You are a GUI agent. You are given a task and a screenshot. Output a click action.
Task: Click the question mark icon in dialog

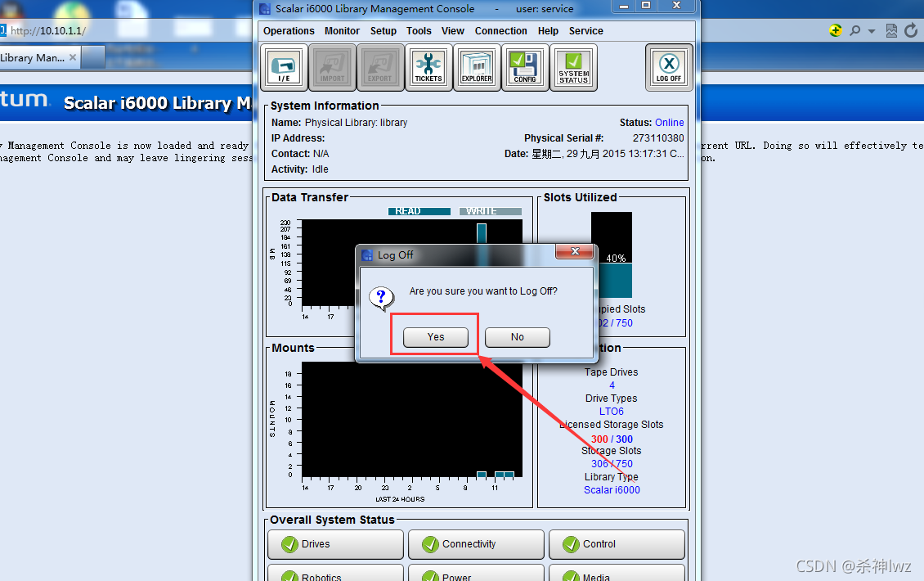coord(381,299)
